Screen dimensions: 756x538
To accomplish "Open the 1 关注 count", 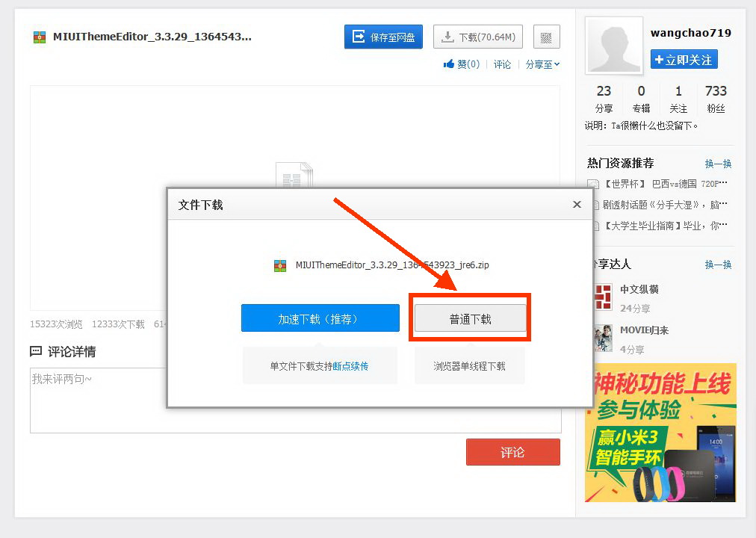I will 678,99.
